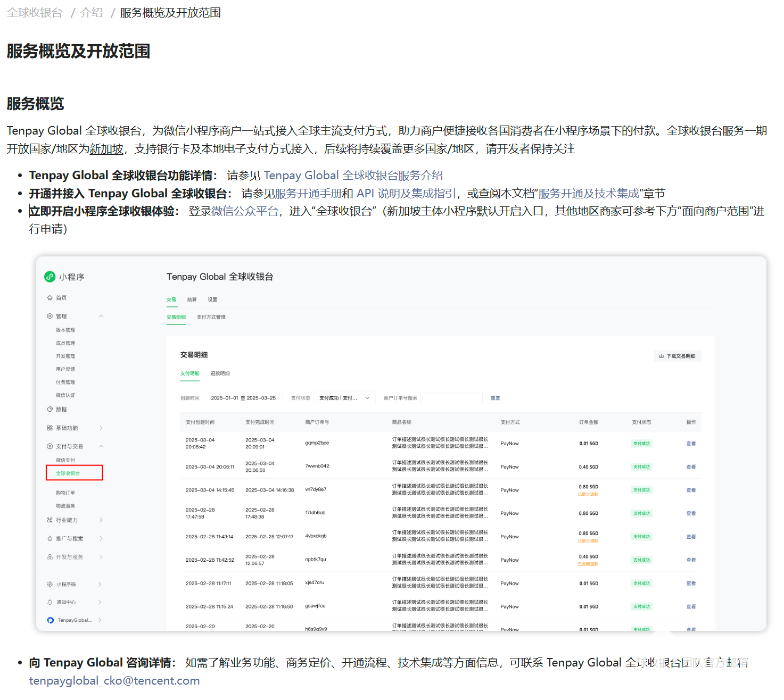Open 购物订单 in the sidebar
Image resolution: width=784 pixels, height=700 pixels.
65,493
